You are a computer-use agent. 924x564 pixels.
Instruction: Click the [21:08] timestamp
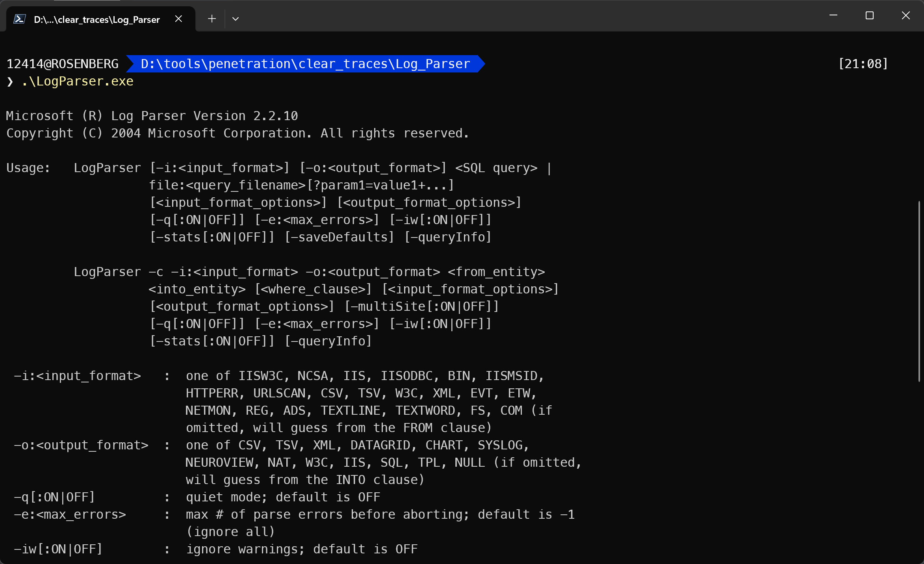pyautogui.click(x=863, y=64)
